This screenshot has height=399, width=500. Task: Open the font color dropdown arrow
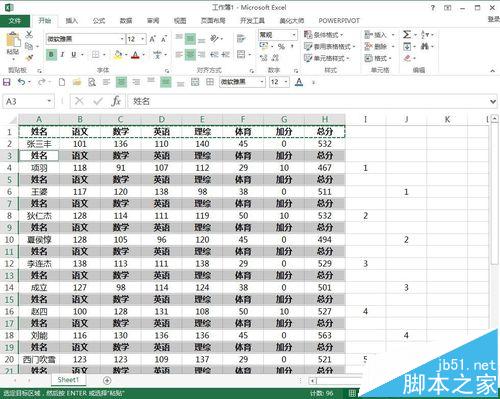144,55
